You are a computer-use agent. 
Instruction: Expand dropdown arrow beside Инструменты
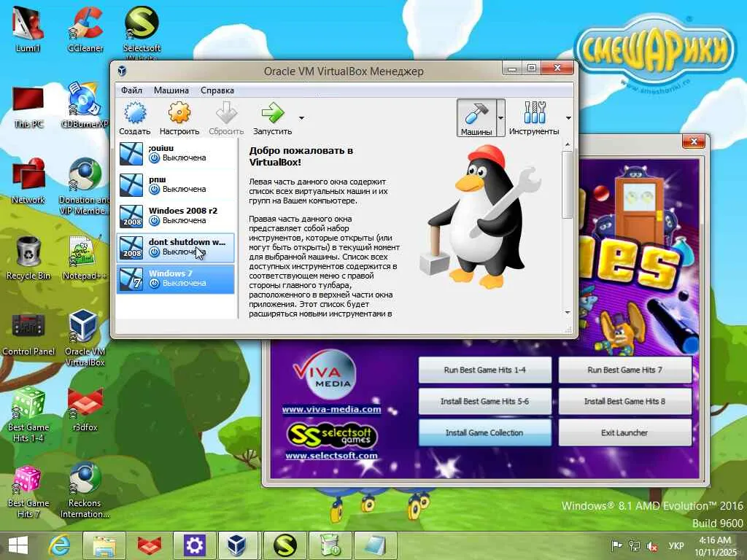click(x=568, y=117)
